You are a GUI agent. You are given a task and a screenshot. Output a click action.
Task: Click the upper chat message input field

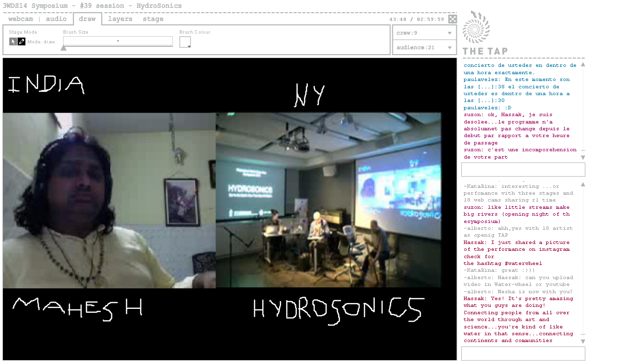(523, 170)
